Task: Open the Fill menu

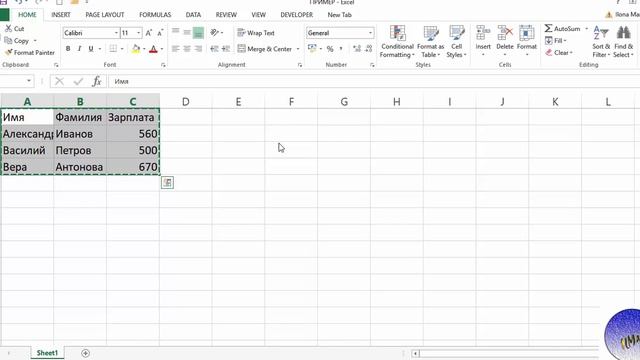Action: (x=556, y=41)
